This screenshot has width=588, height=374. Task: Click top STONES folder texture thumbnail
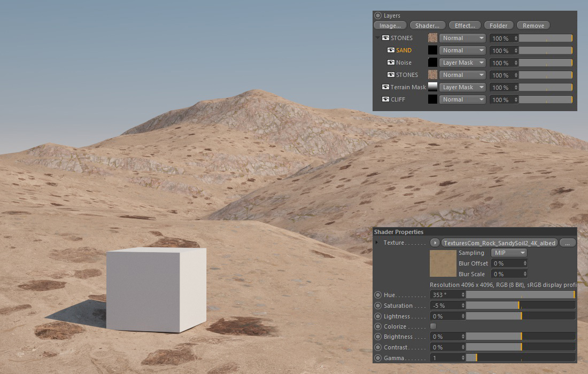(x=433, y=38)
